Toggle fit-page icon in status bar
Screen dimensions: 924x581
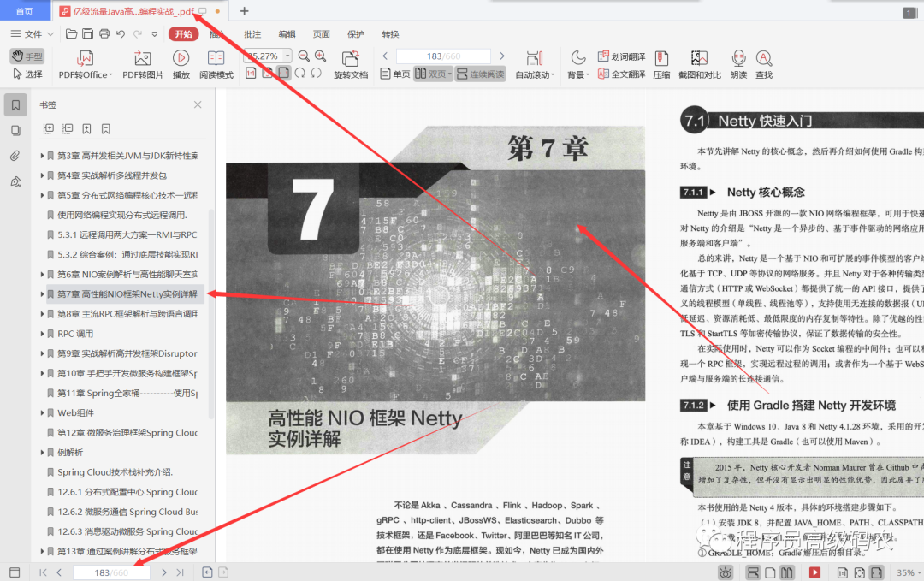[x=860, y=572]
